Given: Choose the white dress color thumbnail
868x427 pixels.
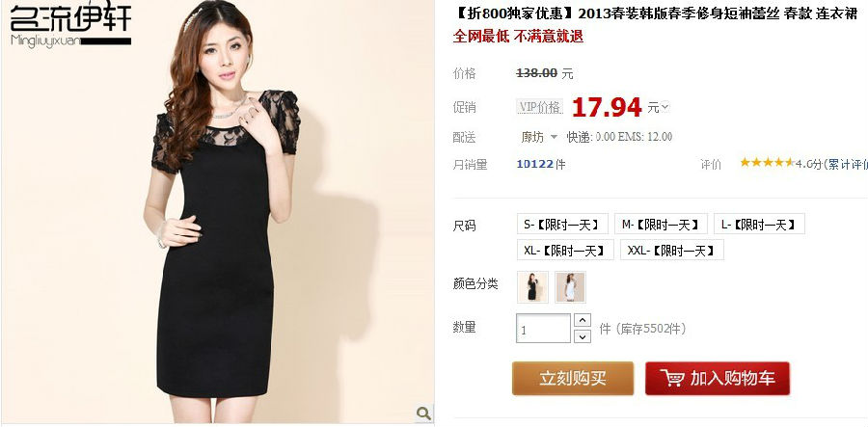Looking at the screenshot, I should tap(570, 287).
